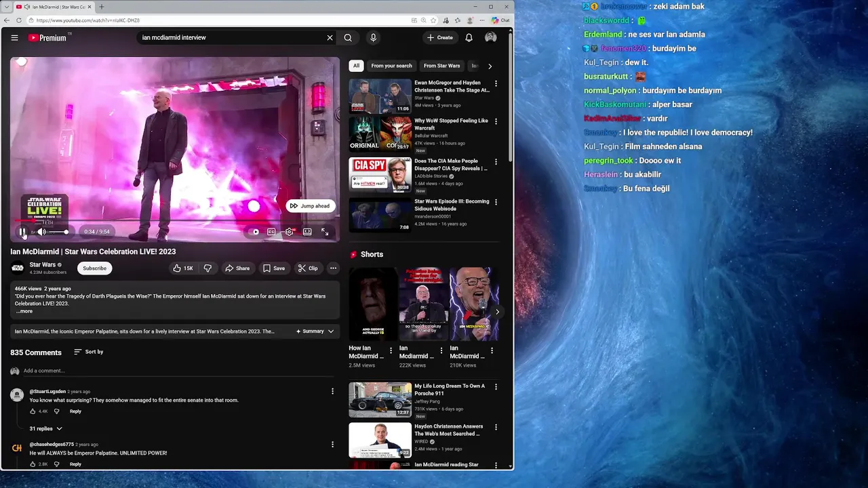This screenshot has height=488, width=868.
Task: Like the StuartLugsden comment
Action: (x=33, y=411)
